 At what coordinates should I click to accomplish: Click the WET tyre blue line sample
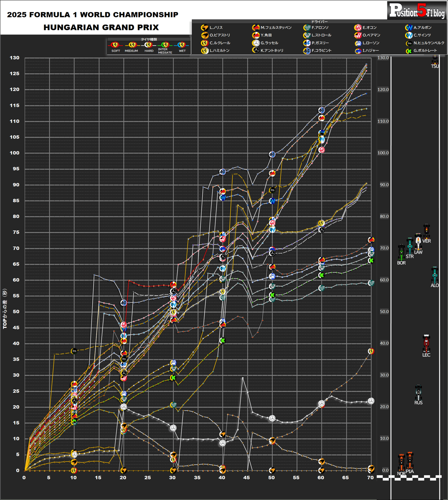point(182,45)
